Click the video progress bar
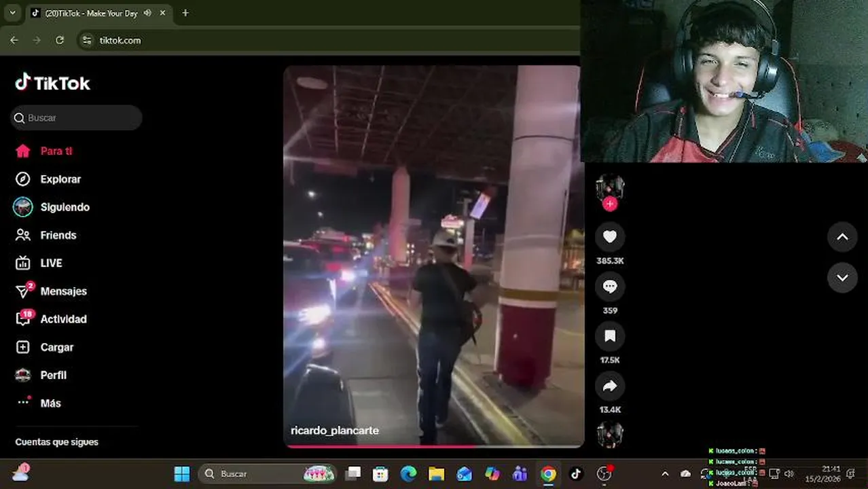The height and width of the screenshot is (489, 868). point(433,446)
